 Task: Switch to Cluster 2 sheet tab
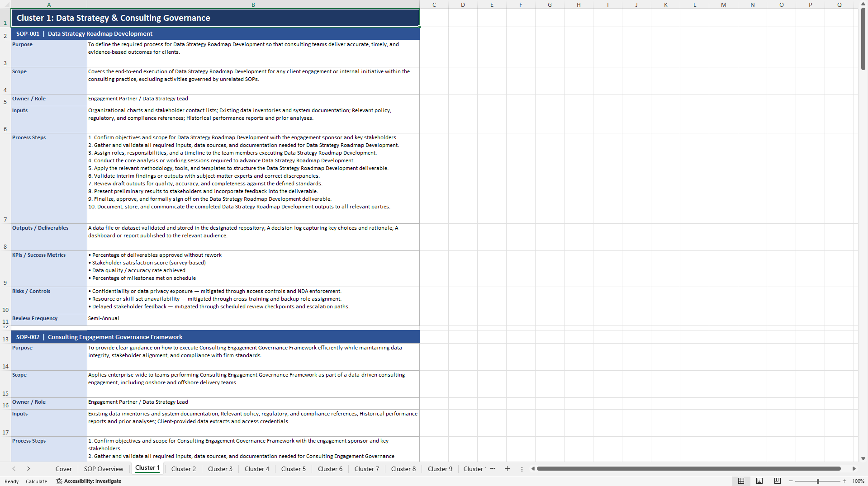184,469
